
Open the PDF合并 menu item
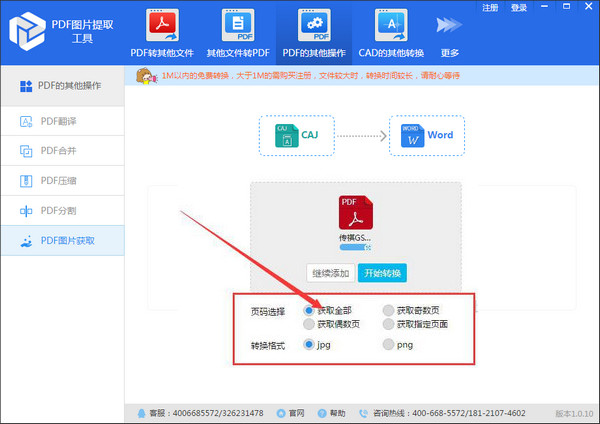coord(62,151)
